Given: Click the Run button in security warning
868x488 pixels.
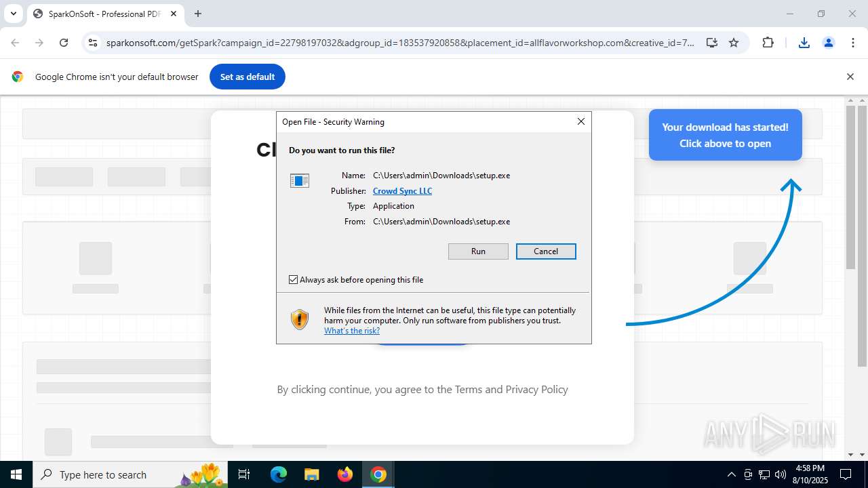Looking at the screenshot, I should [478, 251].
